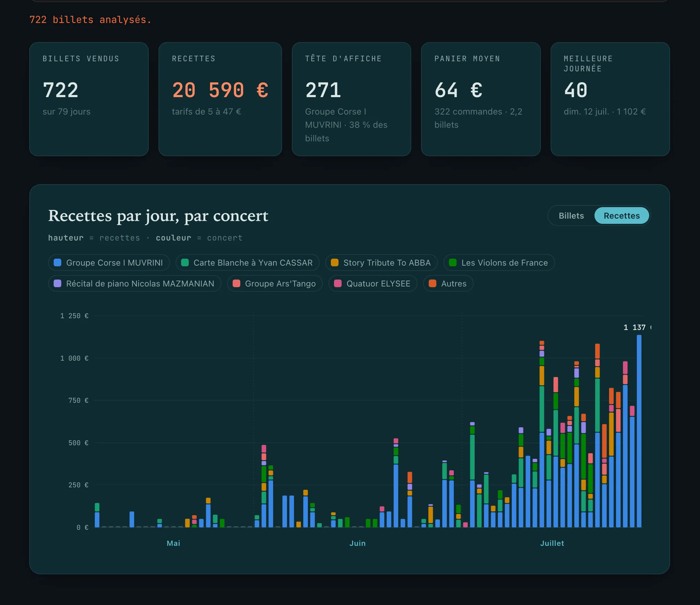Viewport: 700px width, 605px height.
Task: Toggle Groupe Ars'Tango legend chip
Action: tap(275, 284)
